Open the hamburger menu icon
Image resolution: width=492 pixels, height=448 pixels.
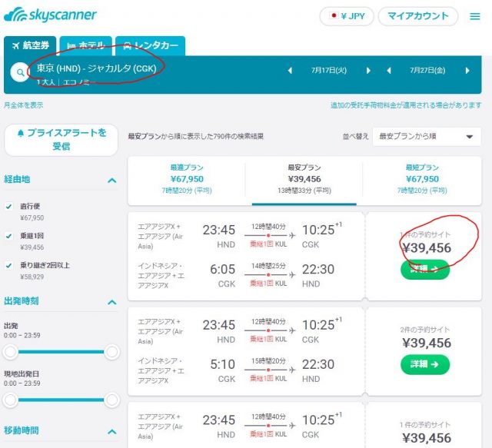coord(475,16)
